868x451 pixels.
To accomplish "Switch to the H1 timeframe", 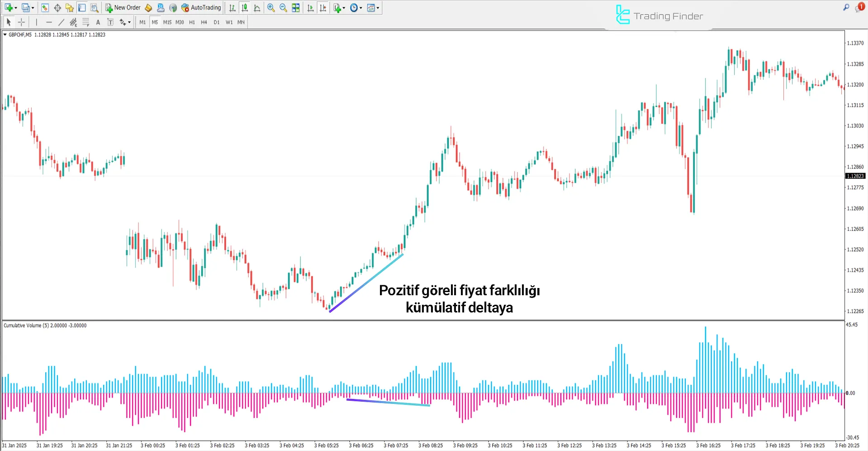I will (x=192, y=22).
